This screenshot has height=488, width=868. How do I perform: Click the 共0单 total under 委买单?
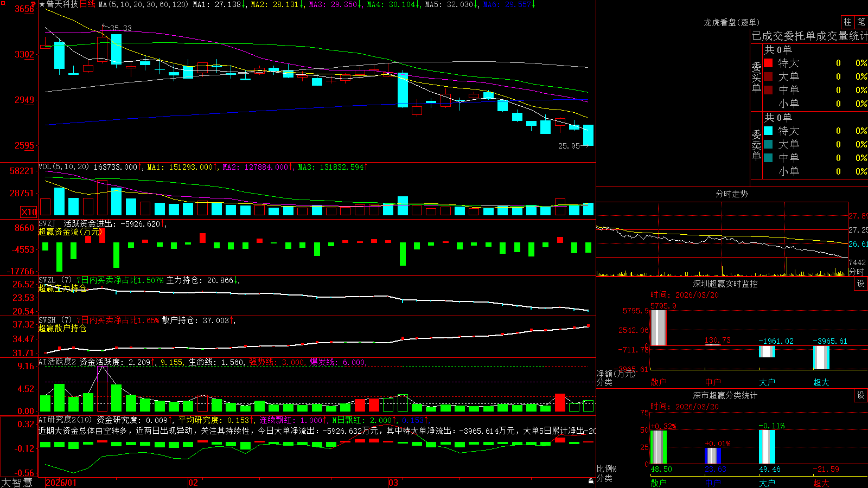pyautogui.click(x=778, y=49)
